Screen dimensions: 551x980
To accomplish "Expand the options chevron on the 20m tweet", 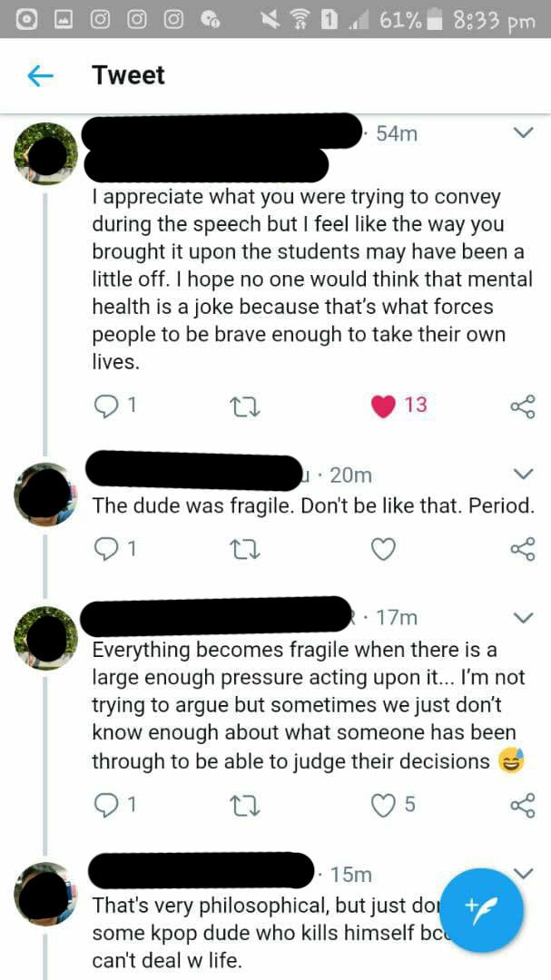I will [x=523, y=475].
